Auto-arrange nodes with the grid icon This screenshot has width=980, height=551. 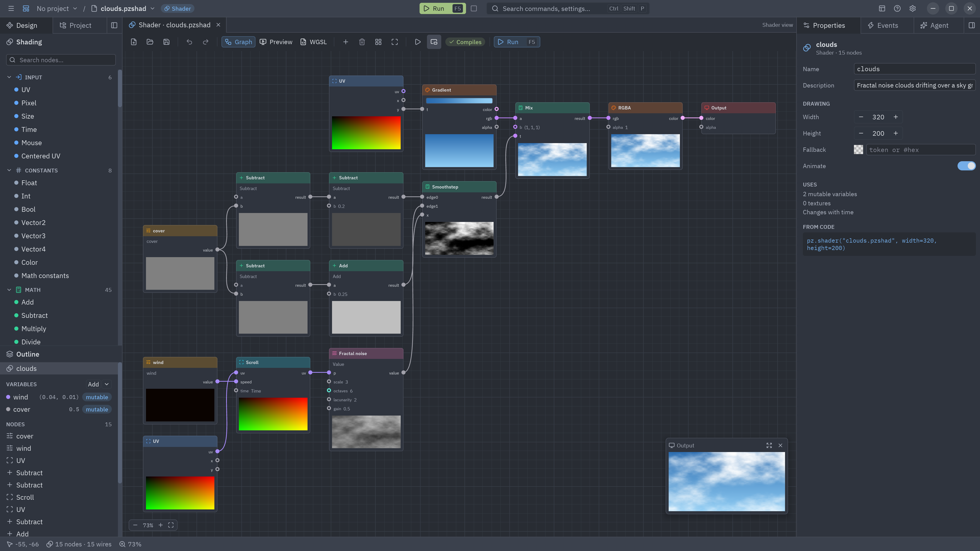click(378, 42)
